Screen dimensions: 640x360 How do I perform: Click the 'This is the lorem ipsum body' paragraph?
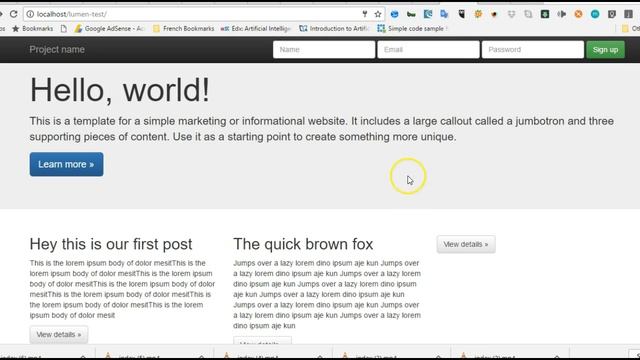coord(122,289)
